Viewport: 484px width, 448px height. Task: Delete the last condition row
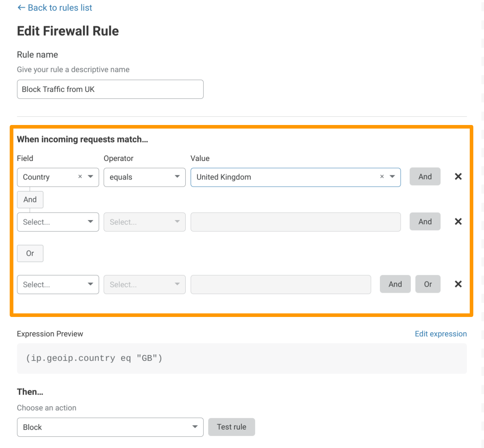[x=458, y=284]
